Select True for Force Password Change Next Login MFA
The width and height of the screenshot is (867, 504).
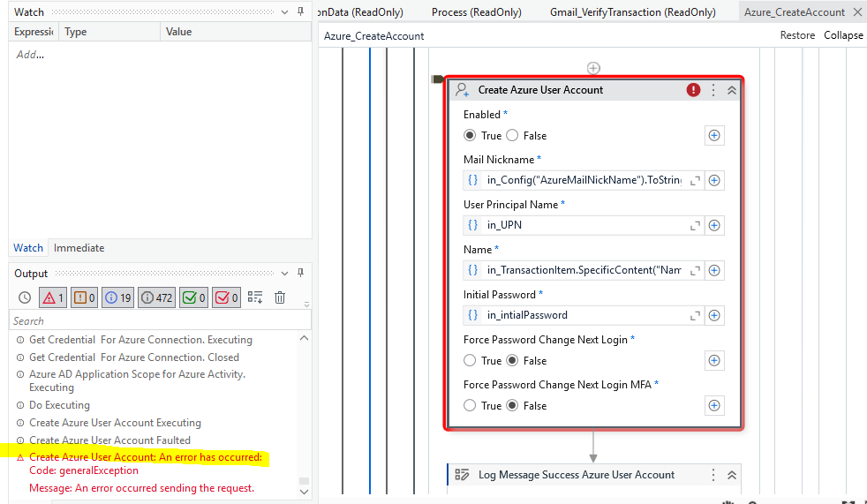point(470,406)
